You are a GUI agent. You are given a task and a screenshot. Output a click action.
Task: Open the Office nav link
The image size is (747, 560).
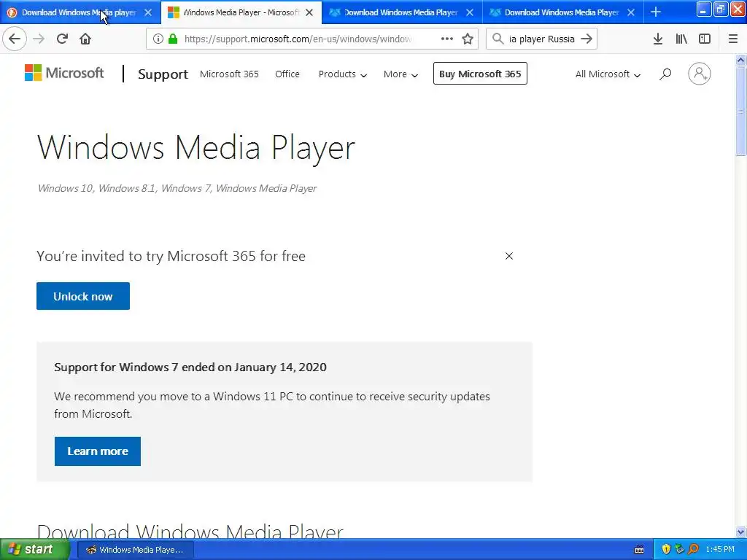click(x=287, y=74)
